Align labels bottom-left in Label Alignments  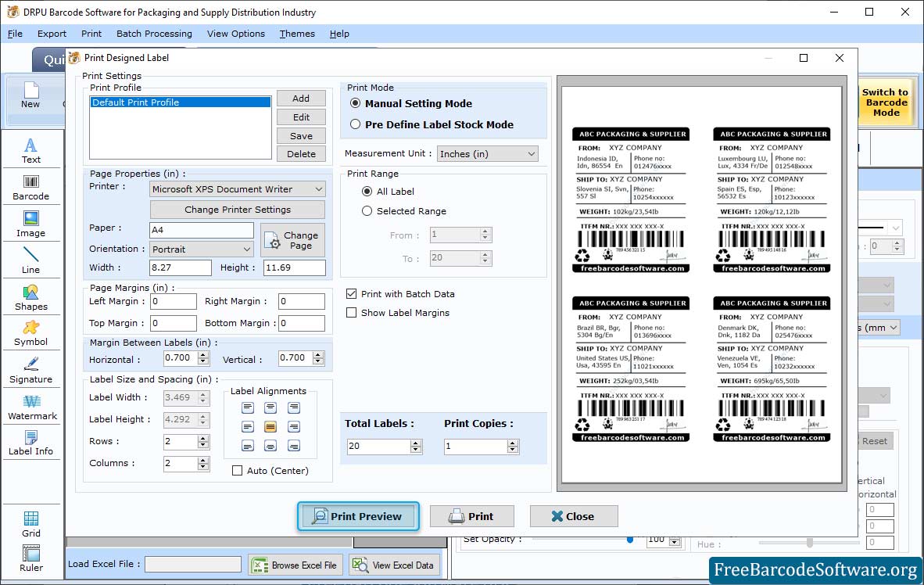248,445
